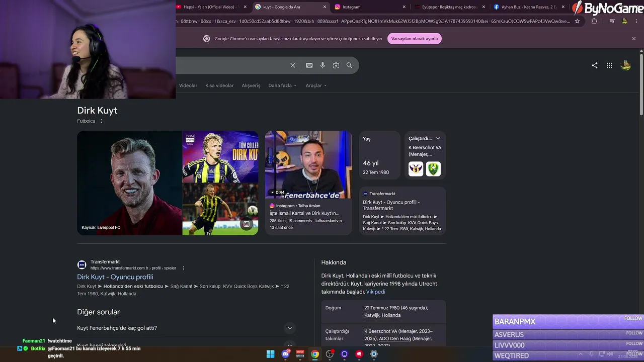Open Chrome media controls button

(612, 21)
